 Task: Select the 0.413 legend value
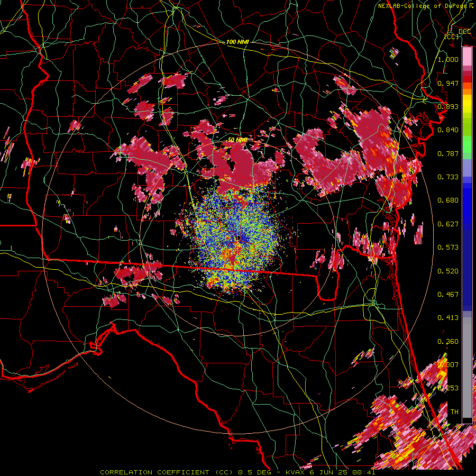coord(448,318)
